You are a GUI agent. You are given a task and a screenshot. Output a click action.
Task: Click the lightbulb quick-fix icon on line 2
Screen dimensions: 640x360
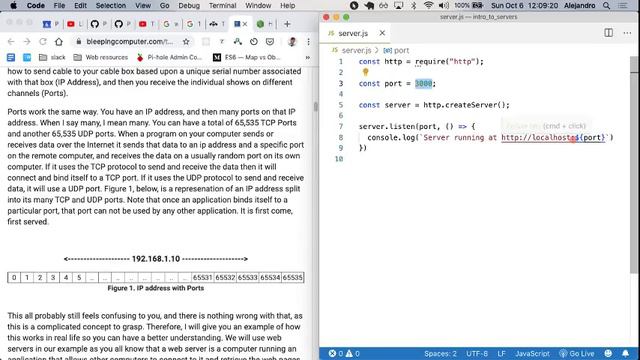pyautogui.click(x=365, y=72)
